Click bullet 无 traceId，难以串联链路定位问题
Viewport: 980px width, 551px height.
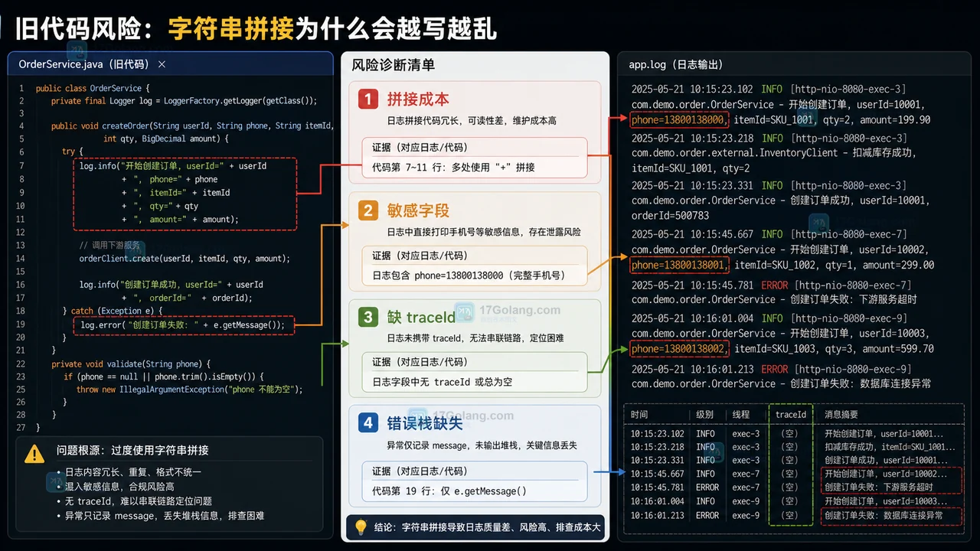[x=138, y=501]
